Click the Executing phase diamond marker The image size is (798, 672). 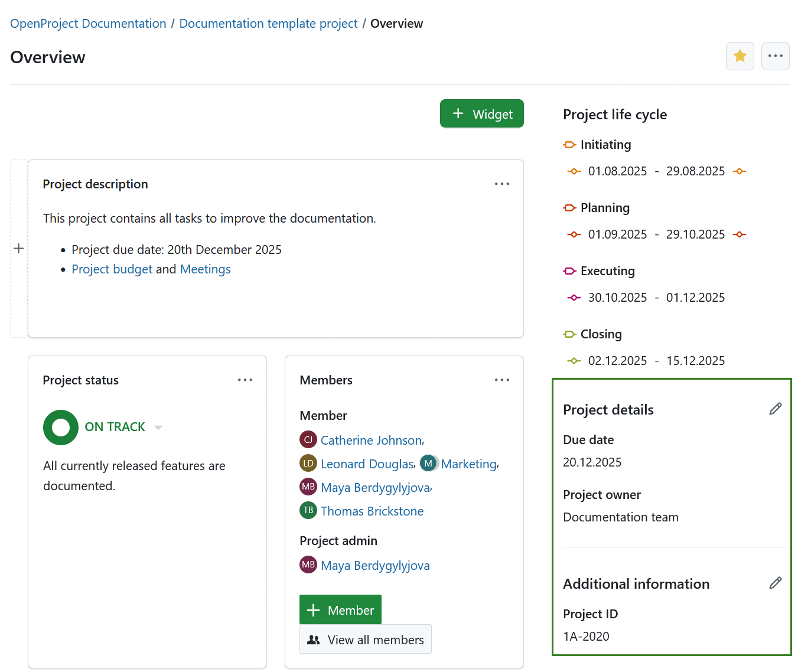(x=574, y=297)
